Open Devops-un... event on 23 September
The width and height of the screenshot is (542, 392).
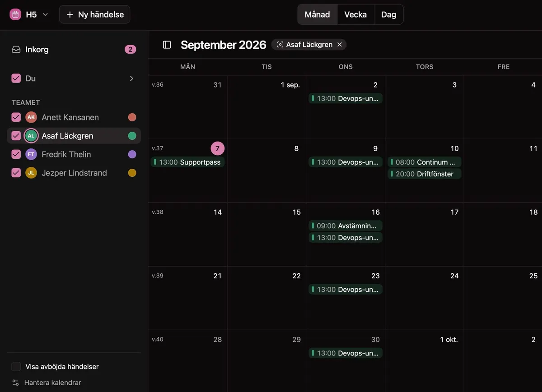pyautogui.click(x=346, y=289)
